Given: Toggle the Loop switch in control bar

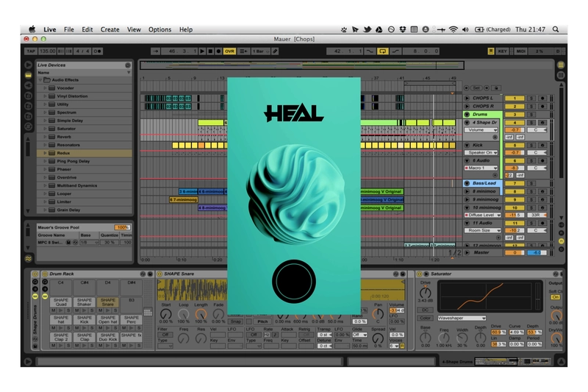Looking at the screenshot, I should point(382,51).
